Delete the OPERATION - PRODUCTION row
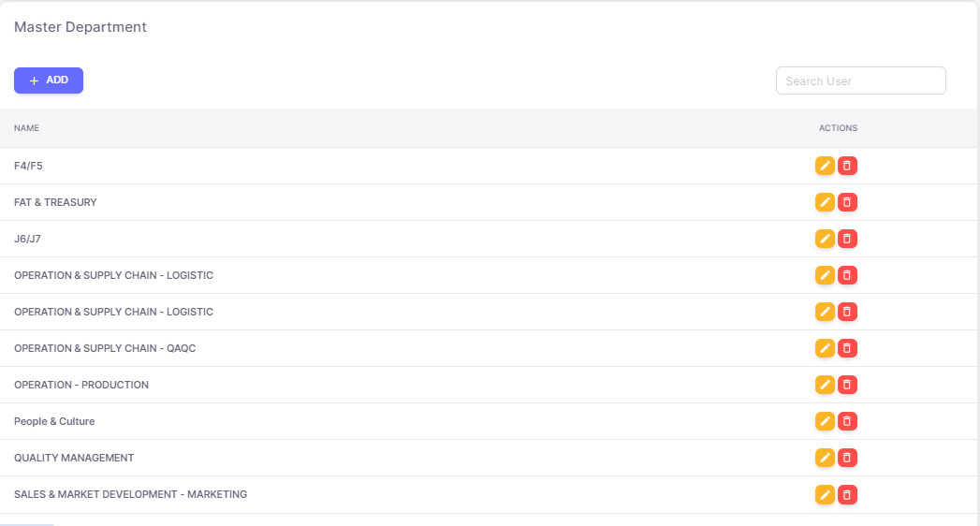The height and width of the screenshot is (526, 980). (847, 385)
